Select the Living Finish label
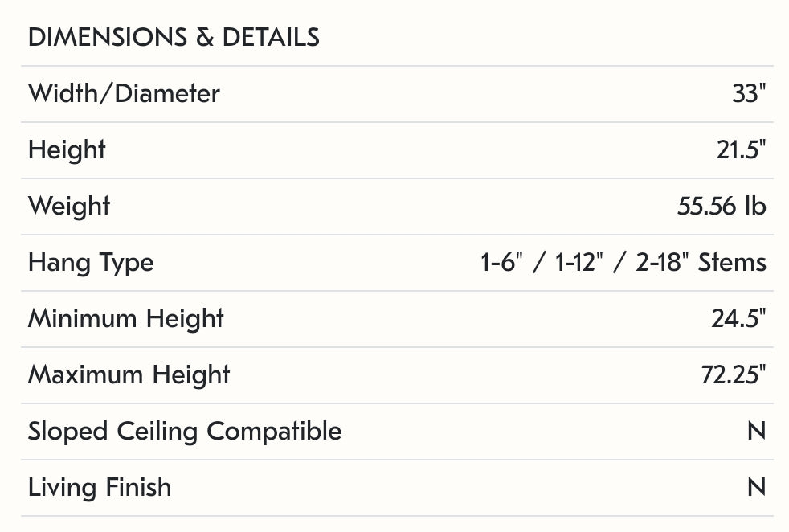 coord(100,488)
